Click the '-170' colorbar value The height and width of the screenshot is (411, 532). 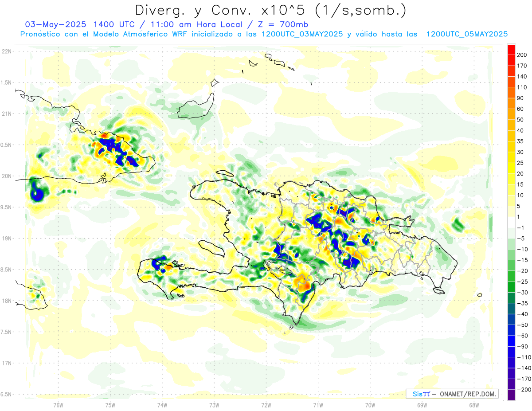click(x=524, y=379)
